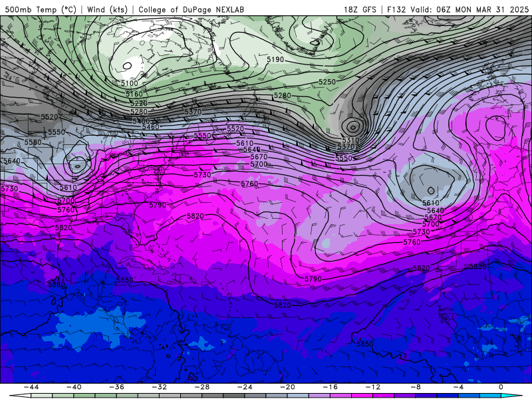Image resolution: width=532 pixels, height=399 pixels.
Task: Click the 5580 contour label
Action: pyautogui.click(x=33, y=142)
